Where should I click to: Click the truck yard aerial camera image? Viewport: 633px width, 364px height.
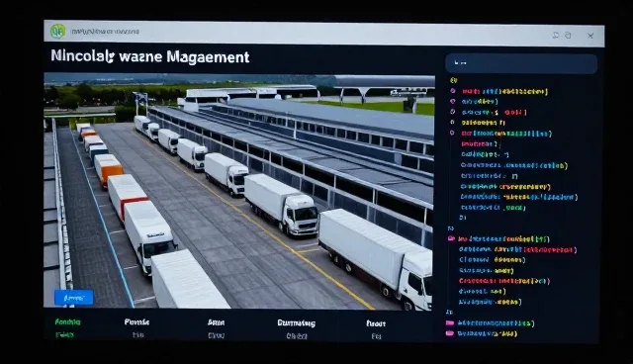[239, 191]
